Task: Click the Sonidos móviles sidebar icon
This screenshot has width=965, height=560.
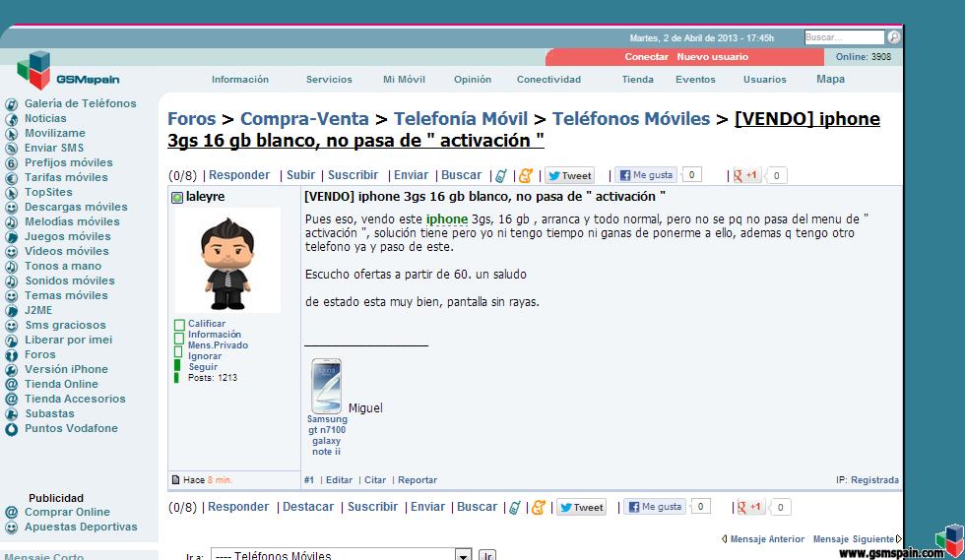Action: [x=11, y=281]
